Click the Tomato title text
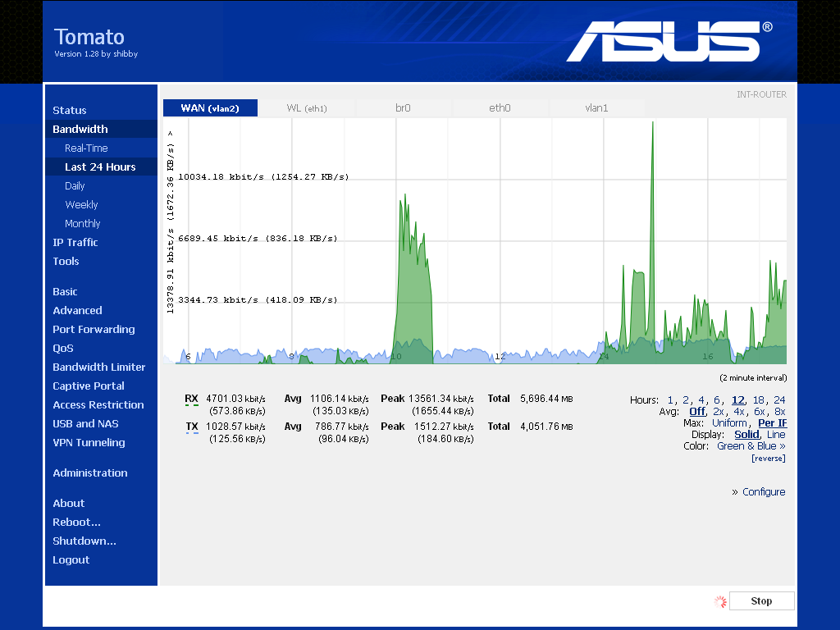The height and width of the screenshot is (630, 840). point(89,37)
